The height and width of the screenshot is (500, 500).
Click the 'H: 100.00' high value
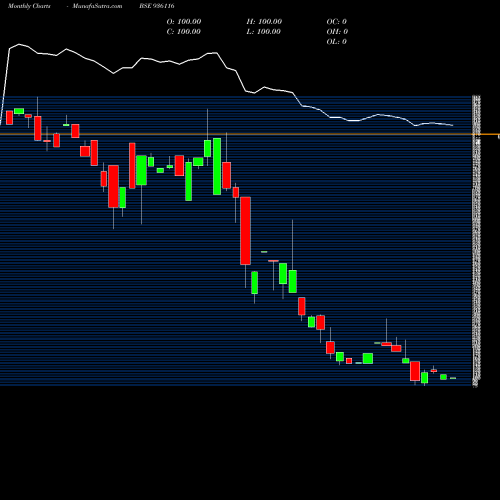coord(264,22)
